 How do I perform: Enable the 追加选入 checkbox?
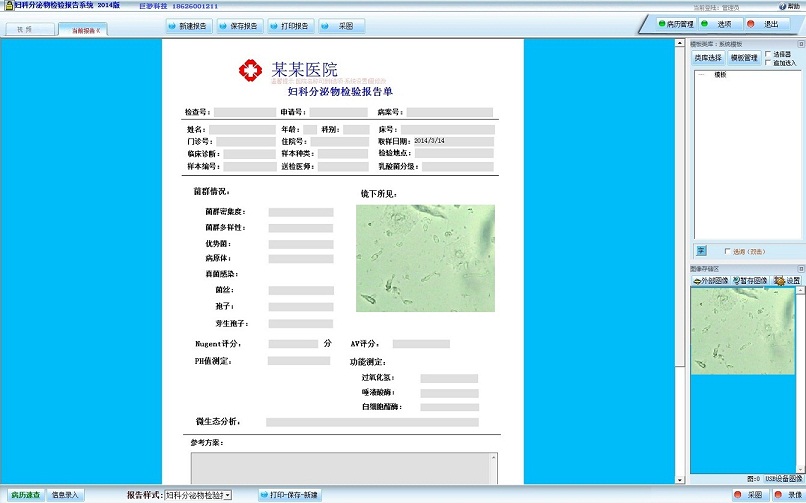pyautogui.click(x=768, y=62)
